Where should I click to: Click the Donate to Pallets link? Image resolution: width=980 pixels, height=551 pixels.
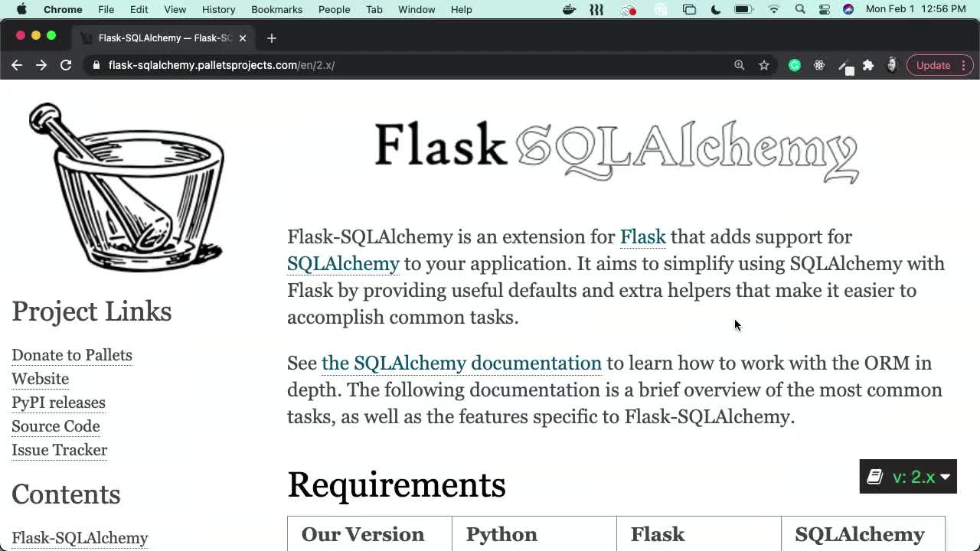tap(72, 354)
